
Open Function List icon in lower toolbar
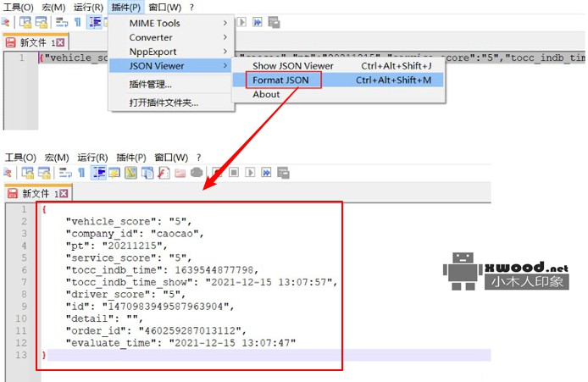pyautogui.click(x=164, y=173)
